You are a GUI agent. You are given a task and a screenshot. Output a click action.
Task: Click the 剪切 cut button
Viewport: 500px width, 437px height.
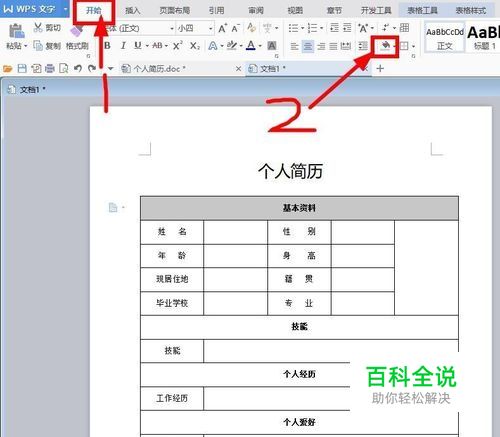point(47,28)
